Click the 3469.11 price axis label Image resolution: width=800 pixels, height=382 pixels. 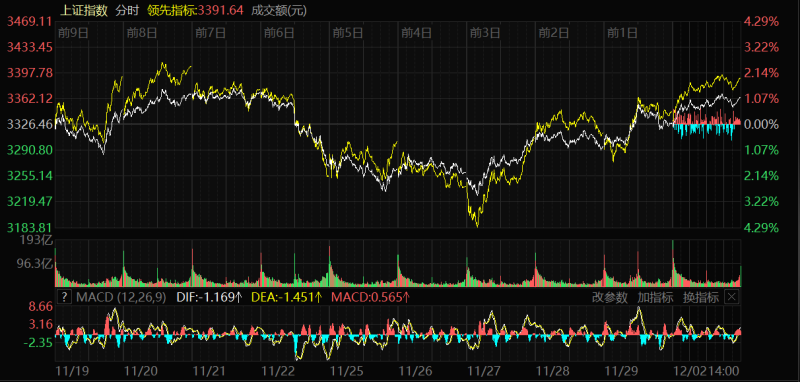tap(30, 21)
